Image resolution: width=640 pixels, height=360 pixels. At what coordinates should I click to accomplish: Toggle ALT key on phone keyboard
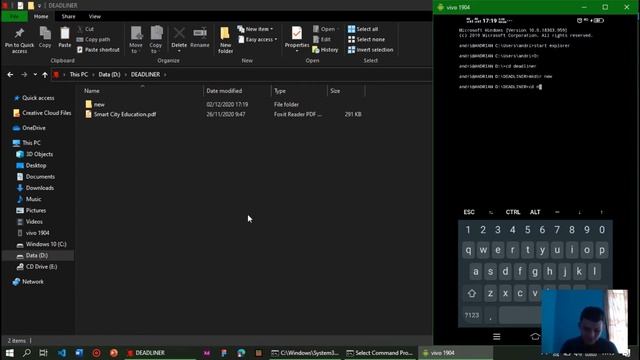click(535, 212)
